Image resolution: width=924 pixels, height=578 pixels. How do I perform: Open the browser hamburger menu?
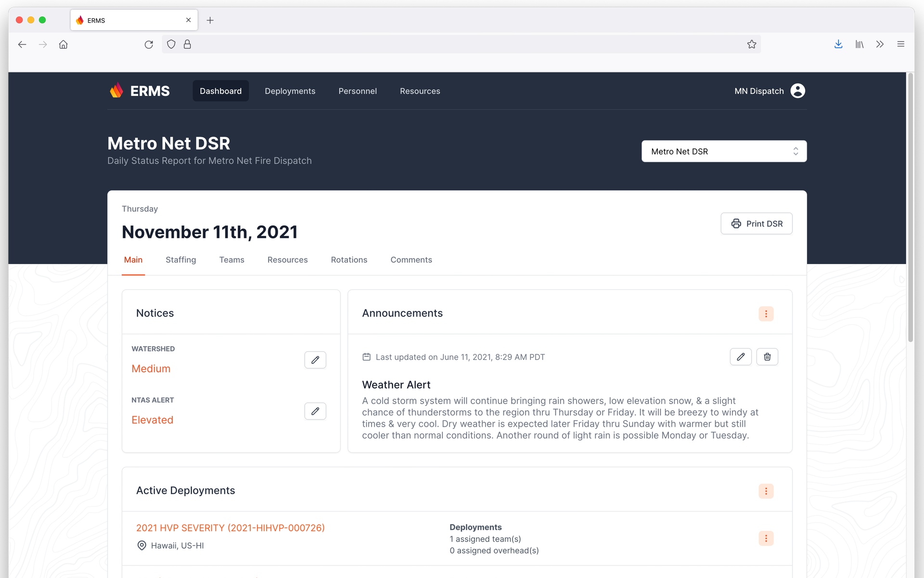coord(901,44)
